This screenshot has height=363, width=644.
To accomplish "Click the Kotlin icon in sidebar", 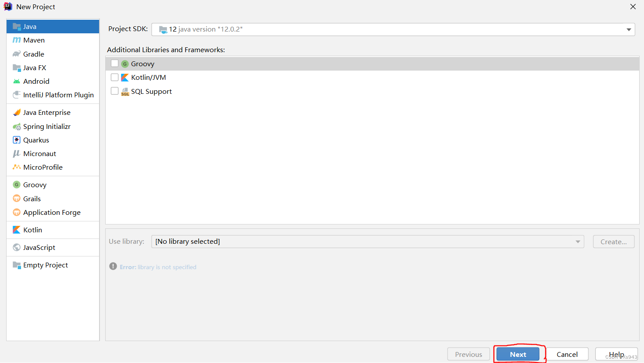I will coord(17,230).
